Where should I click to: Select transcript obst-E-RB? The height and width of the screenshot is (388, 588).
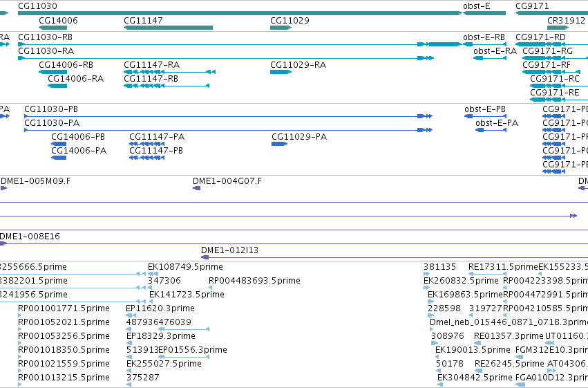484,44
